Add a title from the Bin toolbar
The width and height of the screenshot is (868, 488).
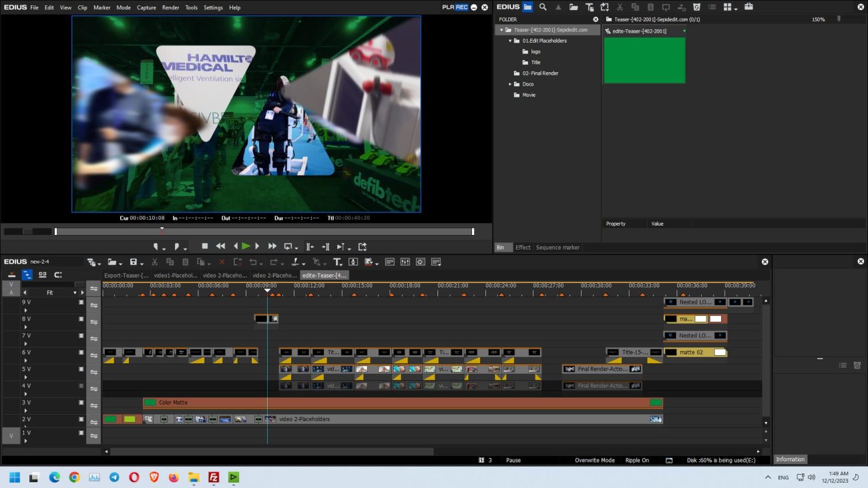tap(589, 7)
